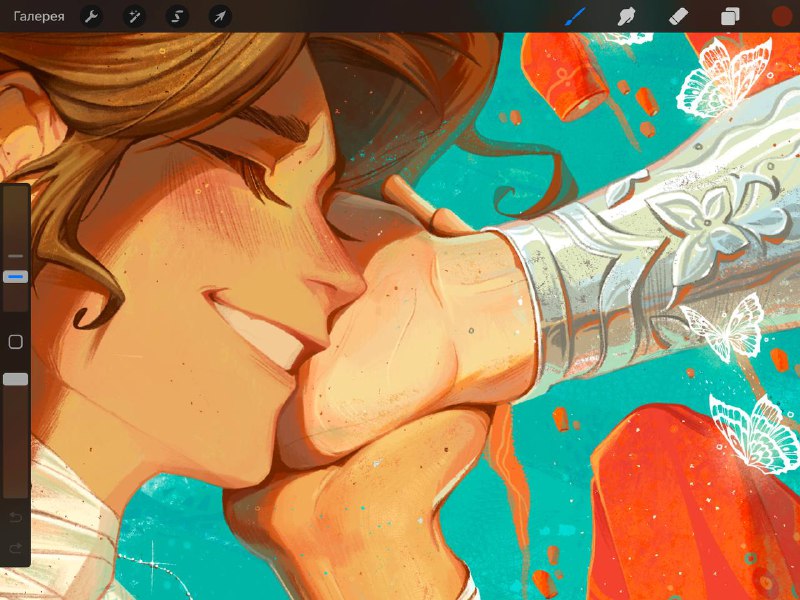This screenshot has width=800, height=600.
Task: Redo the action with sidebar arrow
Action: 16,548
